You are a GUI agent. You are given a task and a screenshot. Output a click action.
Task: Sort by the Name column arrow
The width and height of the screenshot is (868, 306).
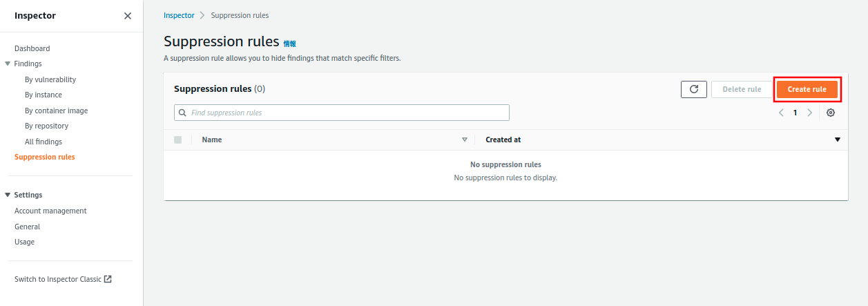pos(465,140)
